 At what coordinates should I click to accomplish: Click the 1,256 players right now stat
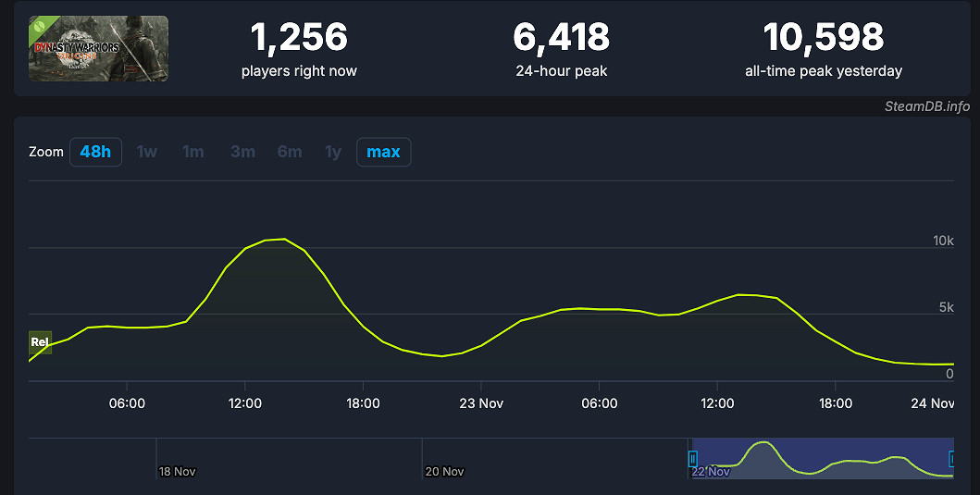299,38
